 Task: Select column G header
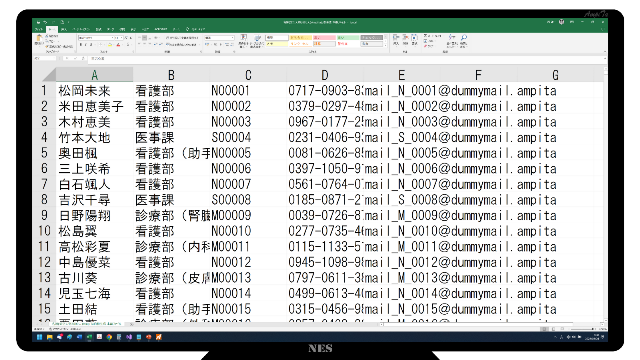pos(555,75)
